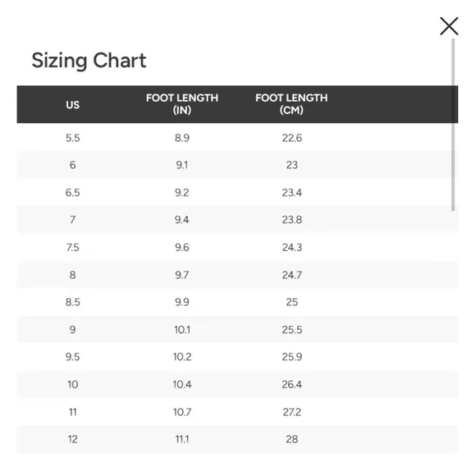Select the US size 9 row
Image resolution: width=476 pixels, height=476 pixels.
coord(237,329)
